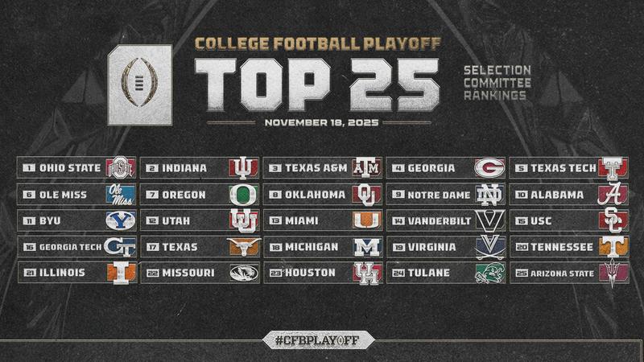Screen dimensions: 644x362
Task: Select the Texas A&M logo
Action: tap(365, 168)
